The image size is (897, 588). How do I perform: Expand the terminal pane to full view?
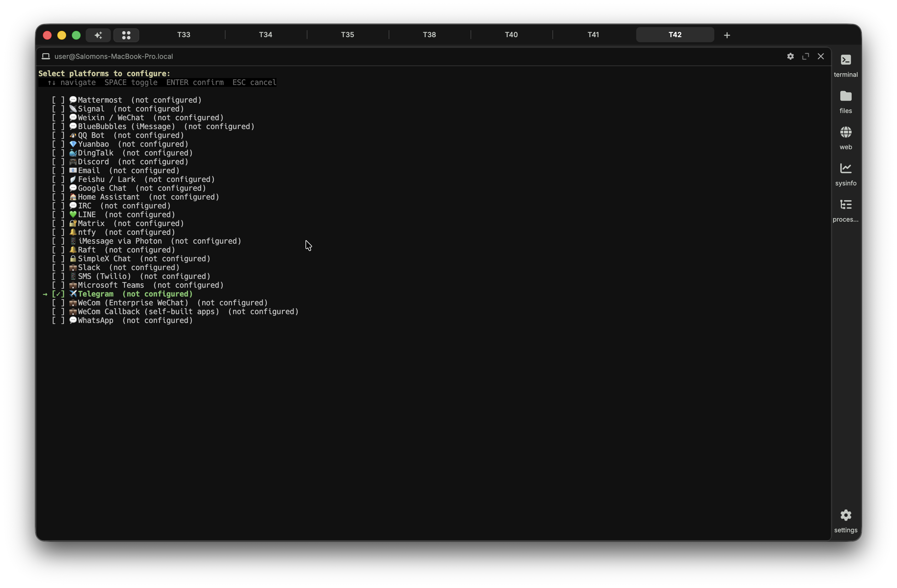pos(805,56)
